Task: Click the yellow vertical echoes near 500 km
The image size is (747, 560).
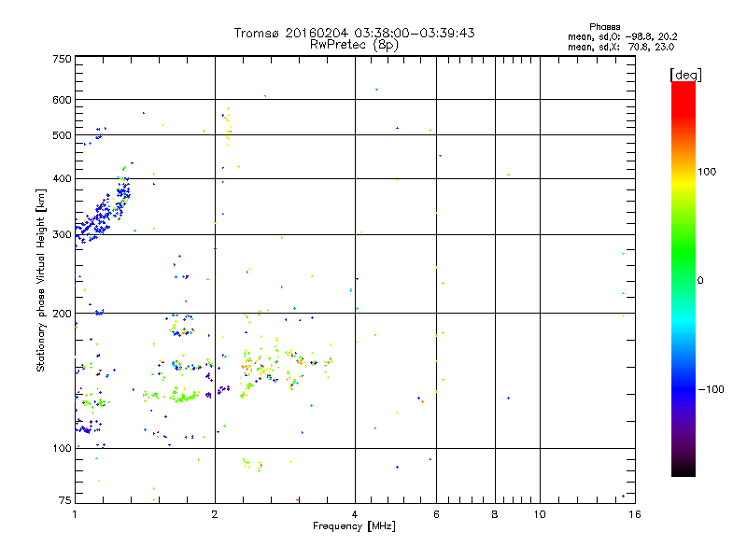Action: pos(228,126)
